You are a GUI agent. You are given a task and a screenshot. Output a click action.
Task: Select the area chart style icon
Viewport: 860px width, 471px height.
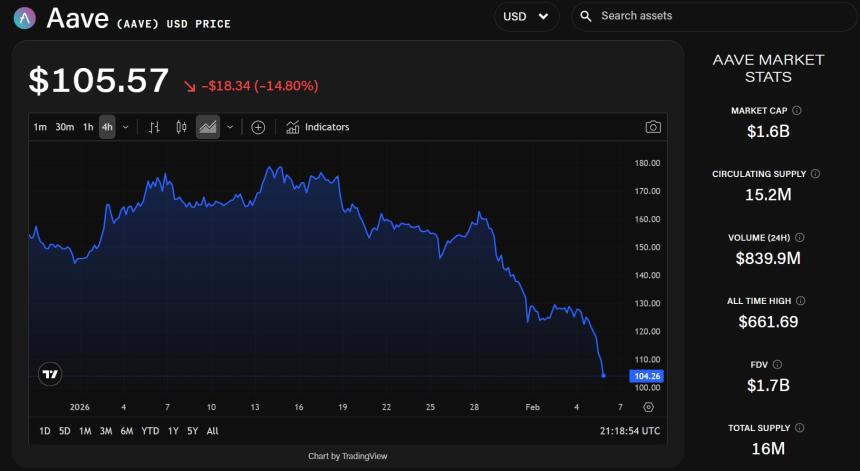(x=208, y=127)
